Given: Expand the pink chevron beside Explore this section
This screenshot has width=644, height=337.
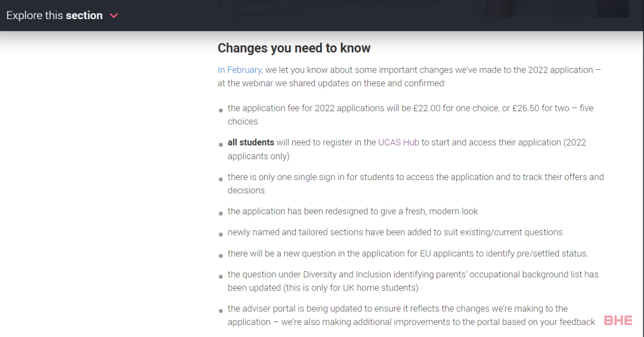Looking at the screenshot, I should [x=114, y=16].
